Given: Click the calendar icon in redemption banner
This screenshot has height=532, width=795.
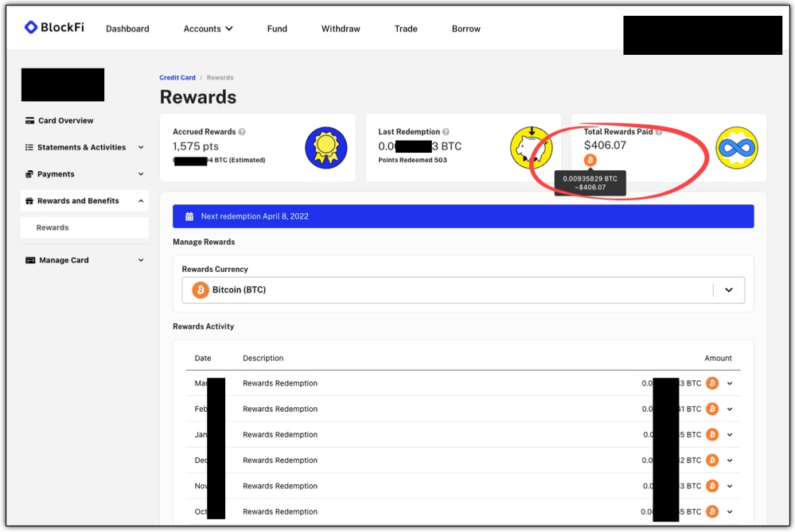Looking at the screenshot, I should click(189, 216).
